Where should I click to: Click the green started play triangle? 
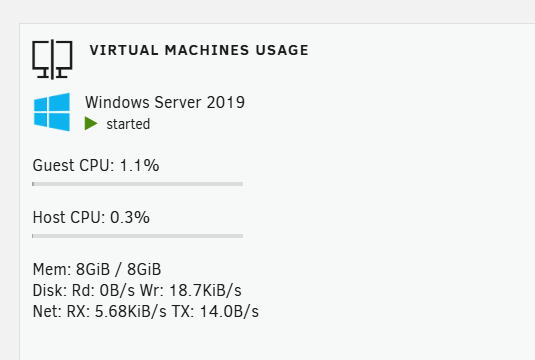coord(91,124)
